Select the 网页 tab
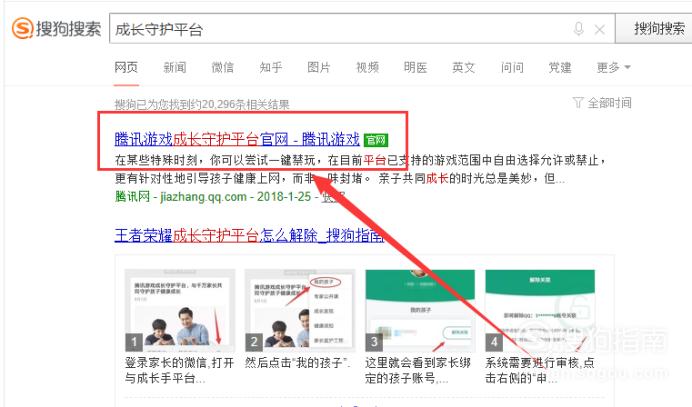The width and height of the screenshot is (692, 407). pos(126,67)
